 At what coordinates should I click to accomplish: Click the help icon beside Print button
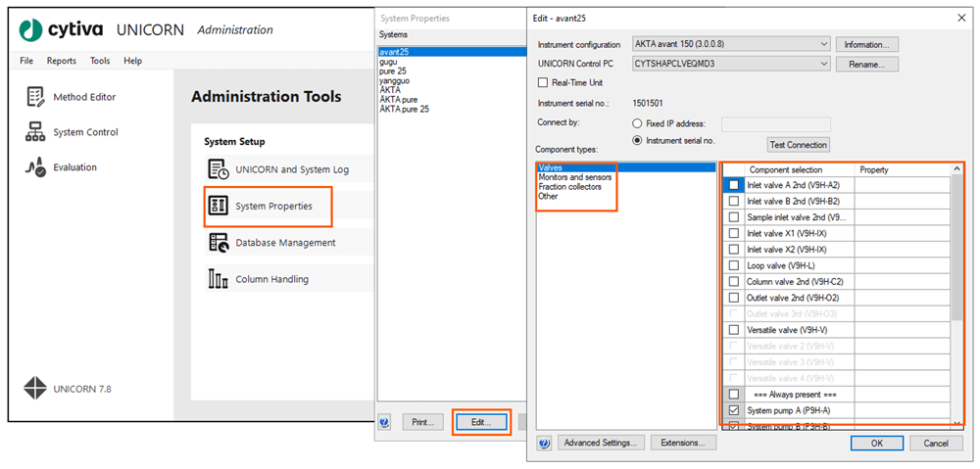384,422
